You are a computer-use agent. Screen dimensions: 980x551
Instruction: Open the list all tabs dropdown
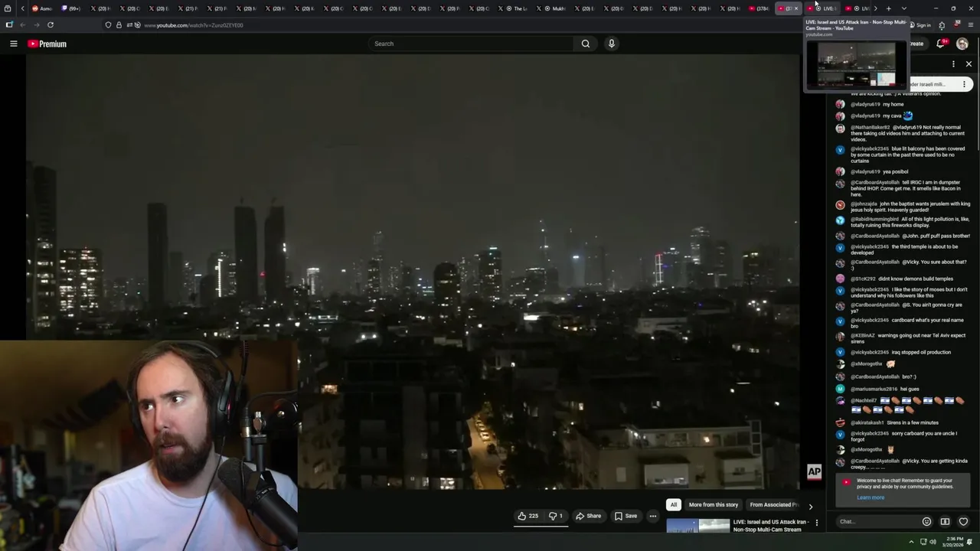pyautogui.click(x=904, y=8)
